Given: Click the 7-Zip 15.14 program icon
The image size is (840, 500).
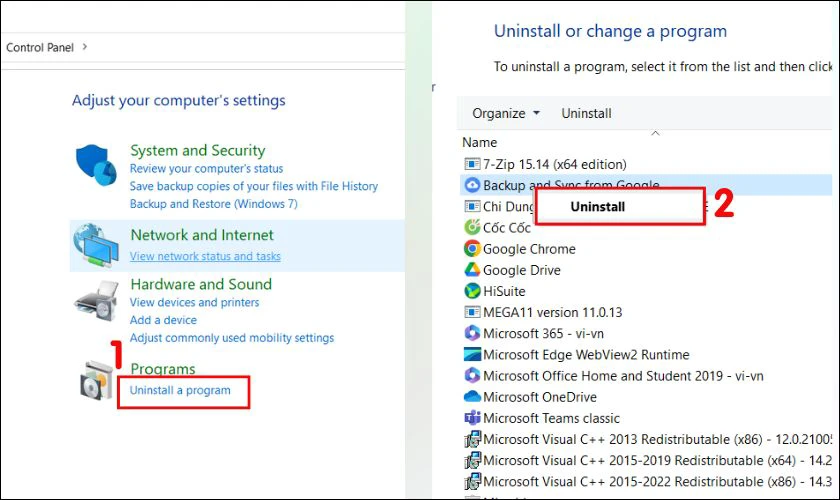Looking at the screenshot, I should tap(472, 164).
